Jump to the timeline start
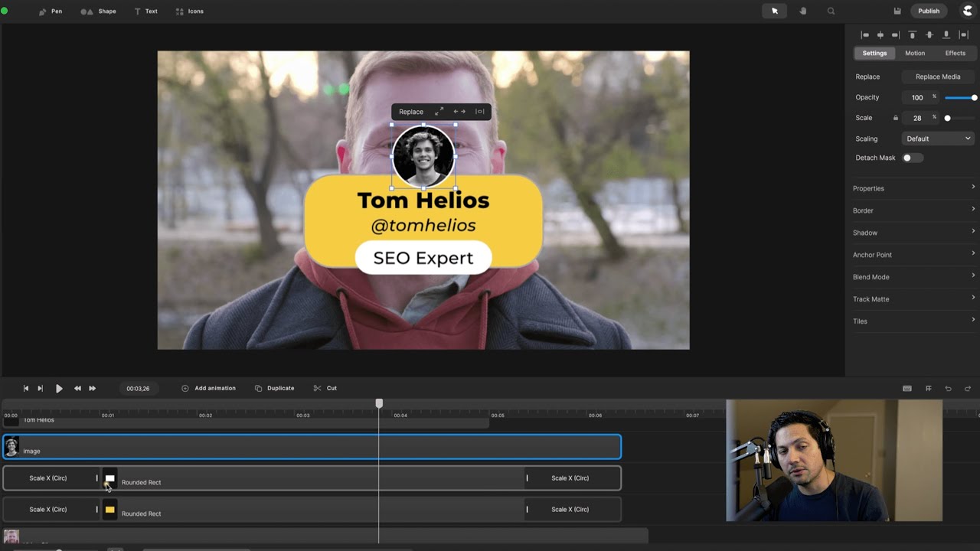The image size is (980, 551). click(25, 388)
